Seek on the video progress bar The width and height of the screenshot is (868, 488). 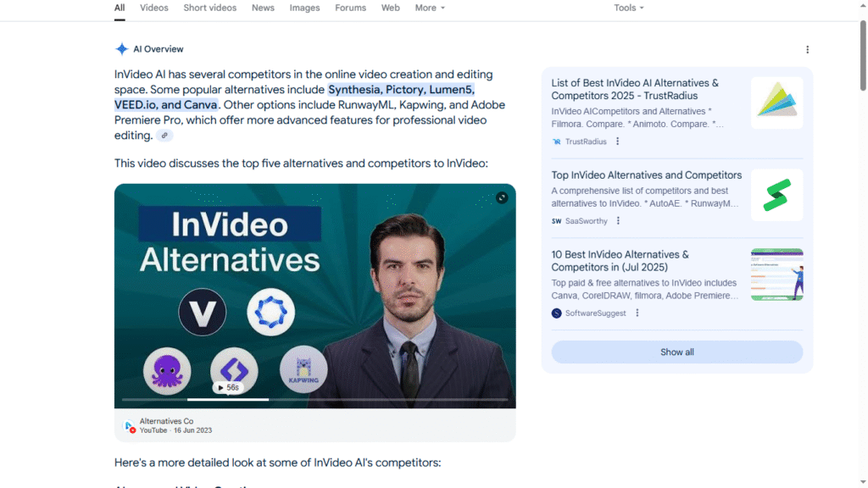(339, 399)
